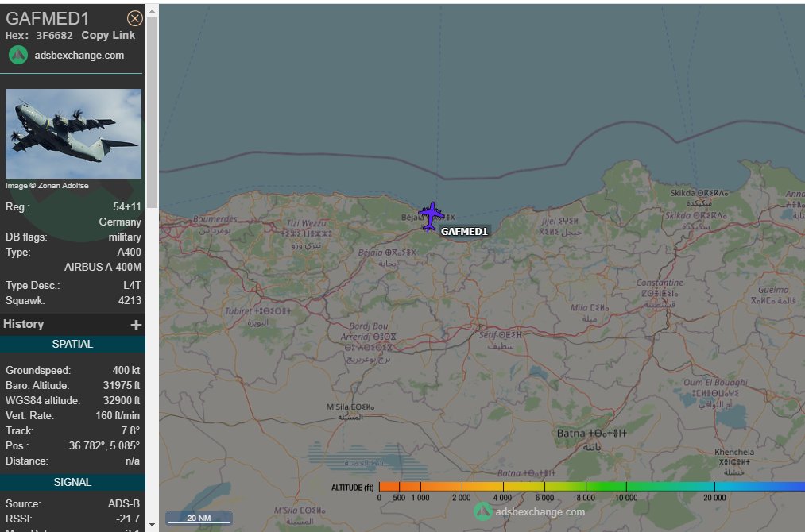805x532 pixels.
Task: Click the sidebar scrollbar up arrow
Action: 152,10
